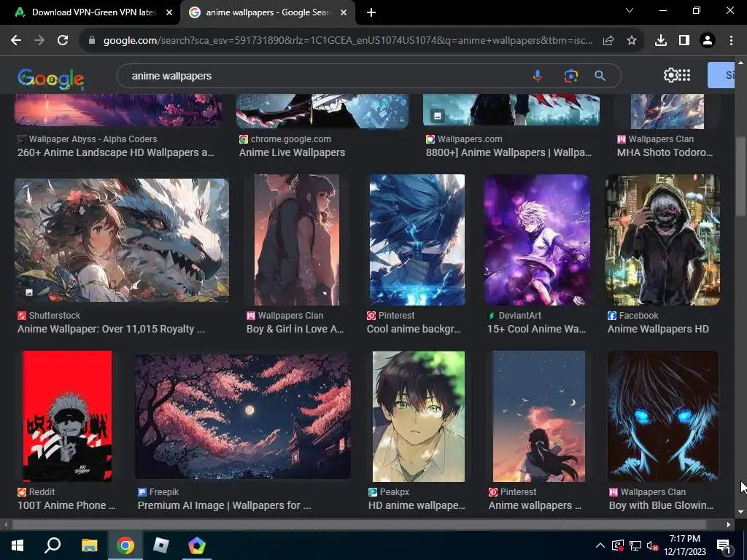Open the notification center icon
The height and width of the screenshot is (560, 747).
724,546
